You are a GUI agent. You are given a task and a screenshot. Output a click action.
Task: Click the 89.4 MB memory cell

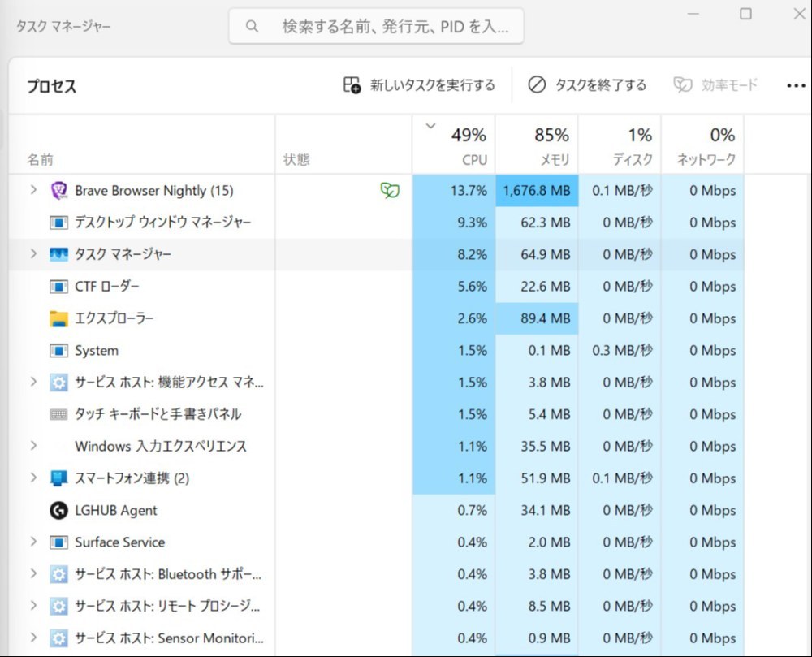point(537,318)
